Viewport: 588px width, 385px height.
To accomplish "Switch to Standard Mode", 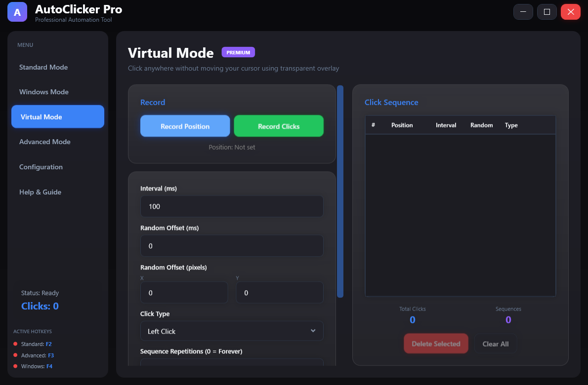I will pyautogui.click(x=43, y=67).
